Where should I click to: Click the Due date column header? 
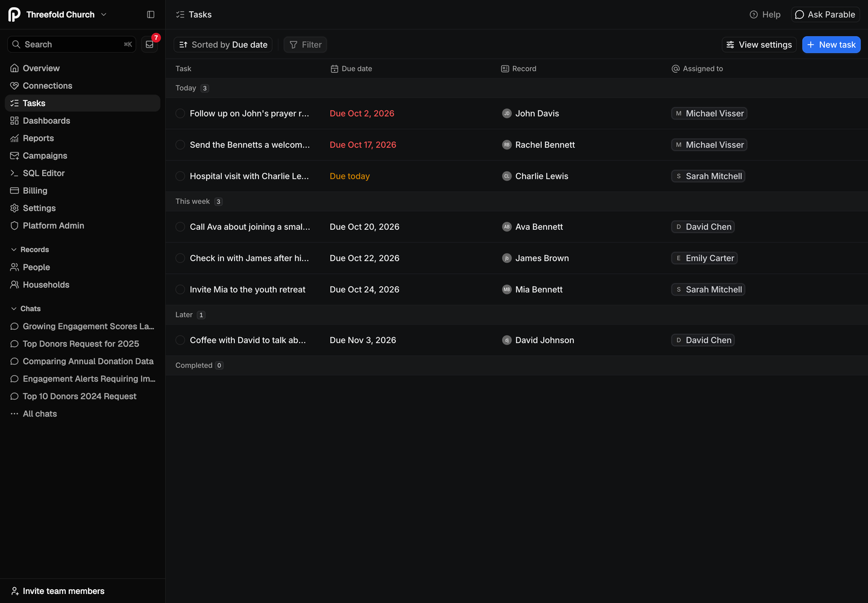(351, 69)
